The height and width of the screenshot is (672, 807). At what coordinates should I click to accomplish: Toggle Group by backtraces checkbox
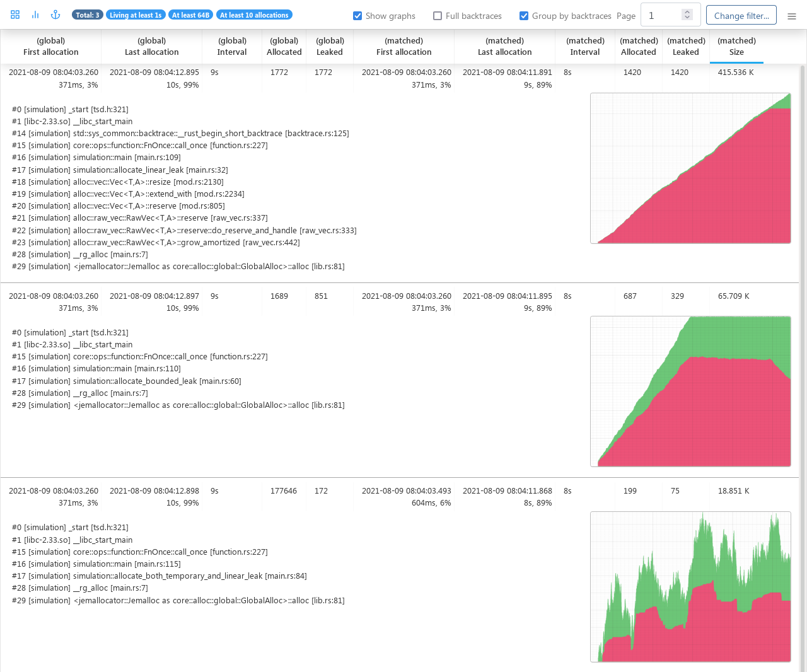(524, 16)
